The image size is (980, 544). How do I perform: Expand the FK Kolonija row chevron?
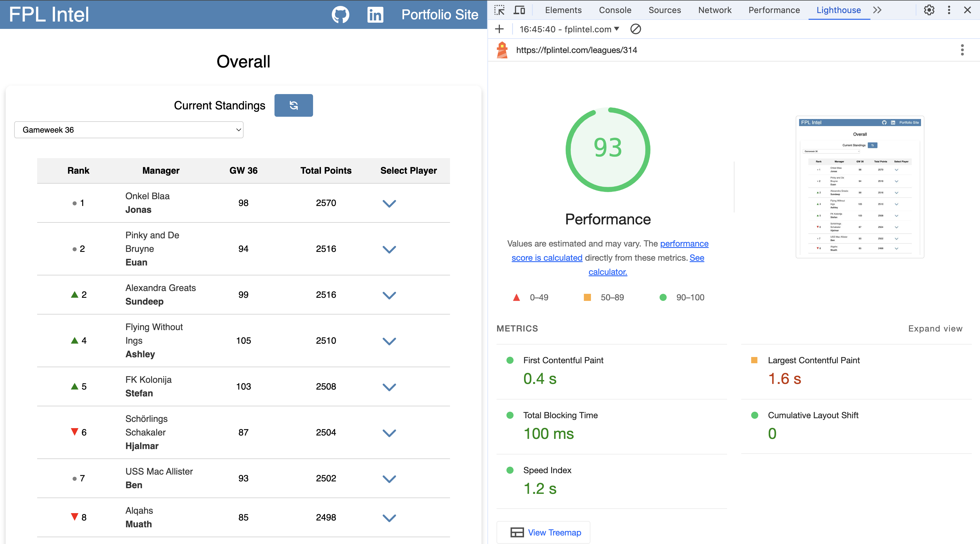point(389,387)
